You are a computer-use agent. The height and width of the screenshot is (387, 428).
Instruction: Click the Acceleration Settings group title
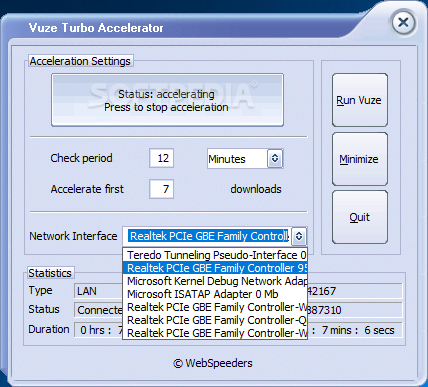point(80,61)
